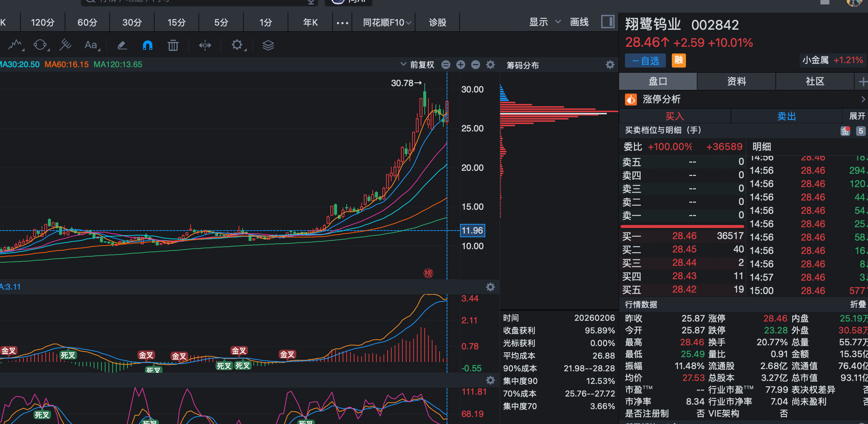
Task: Click the 卖出 sell button
Action: [786, 116]
